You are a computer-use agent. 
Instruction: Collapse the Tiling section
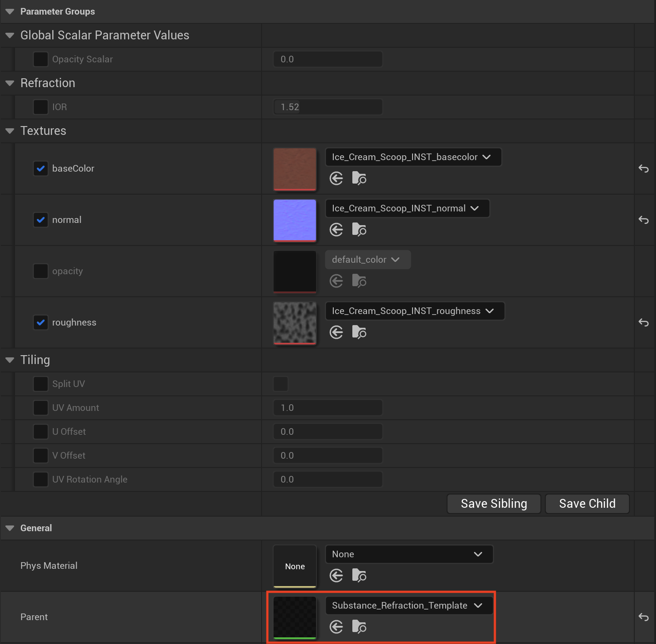[10, 360]
